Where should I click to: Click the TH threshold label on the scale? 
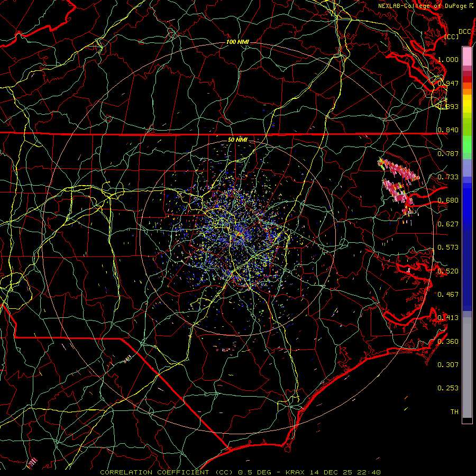454,412
